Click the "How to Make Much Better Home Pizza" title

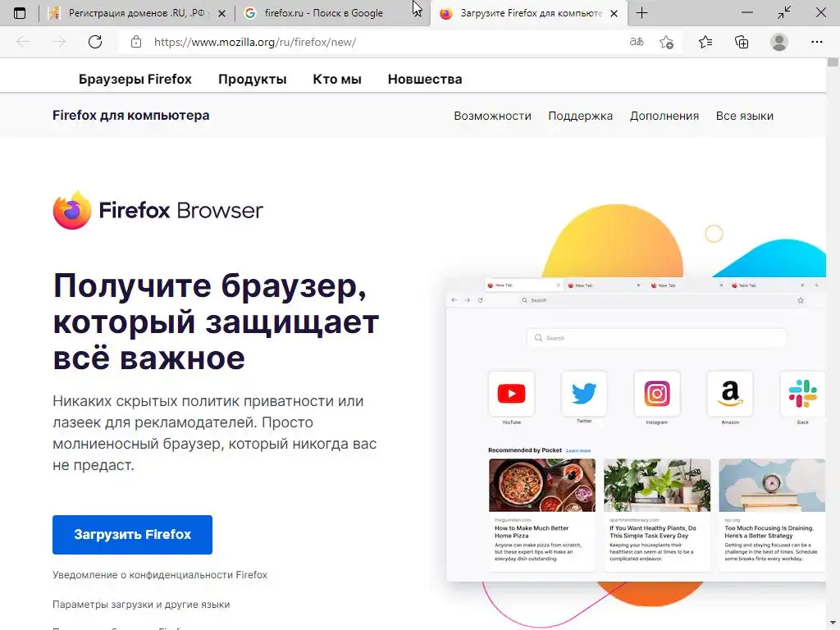click(531, 532)
